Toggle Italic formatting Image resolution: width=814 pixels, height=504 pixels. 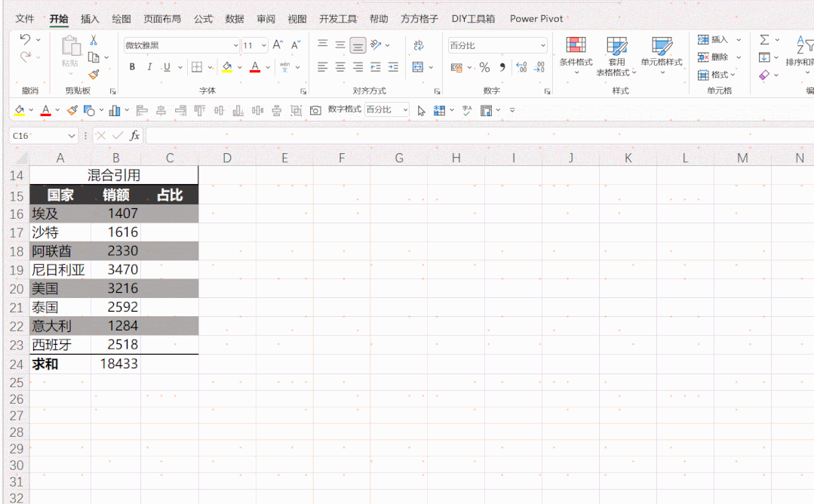coord(149,67)
